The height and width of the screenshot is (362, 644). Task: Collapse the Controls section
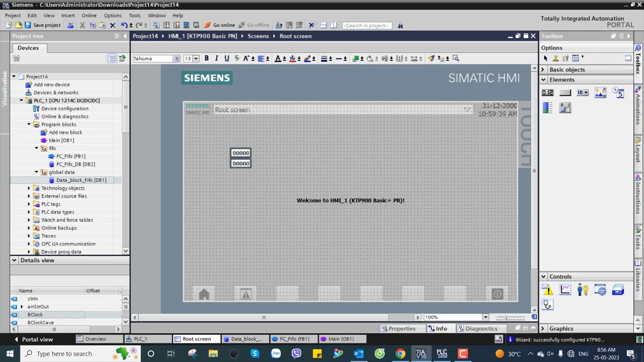[543, 277]
